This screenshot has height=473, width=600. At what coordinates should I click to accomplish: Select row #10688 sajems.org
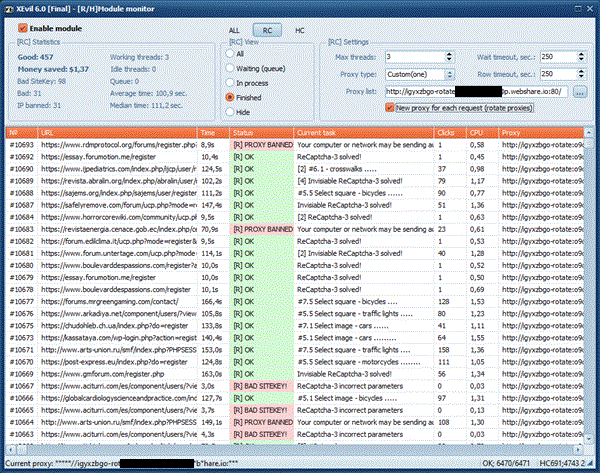pos(295,193)
